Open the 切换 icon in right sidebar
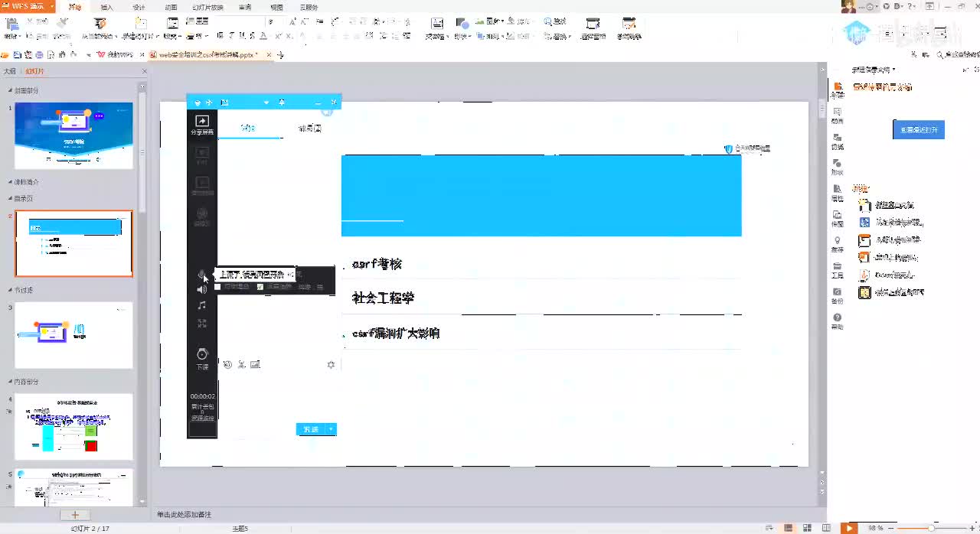Viewport: 980px width, 534px height. point(838,140)
